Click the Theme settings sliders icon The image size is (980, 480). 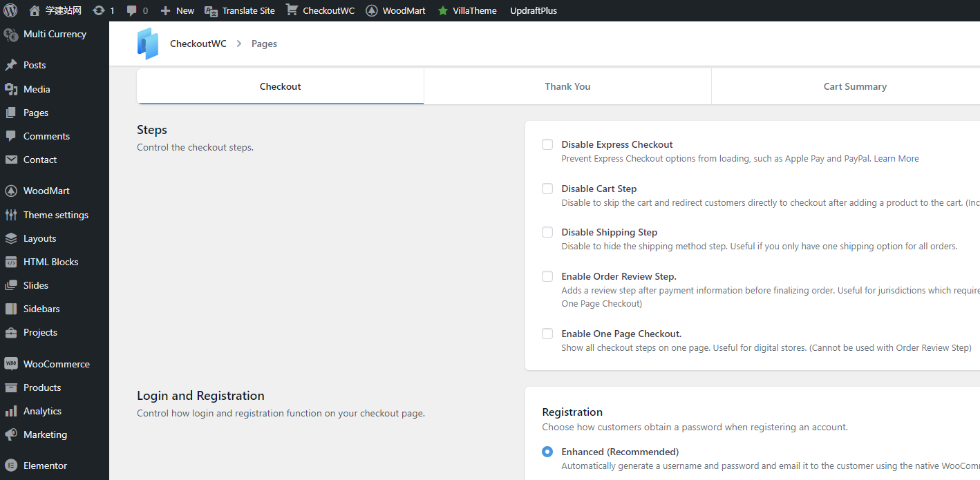click(11, 215)
